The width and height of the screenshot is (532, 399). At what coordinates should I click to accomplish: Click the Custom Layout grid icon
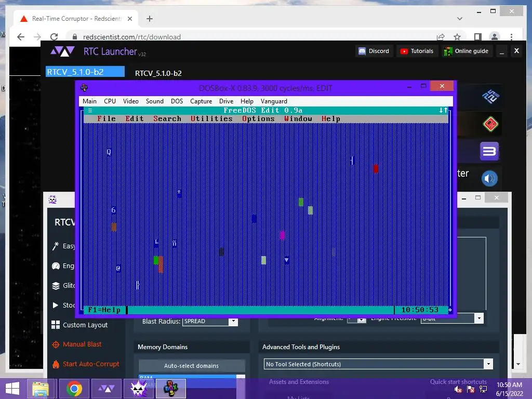[x=56, y=325]
